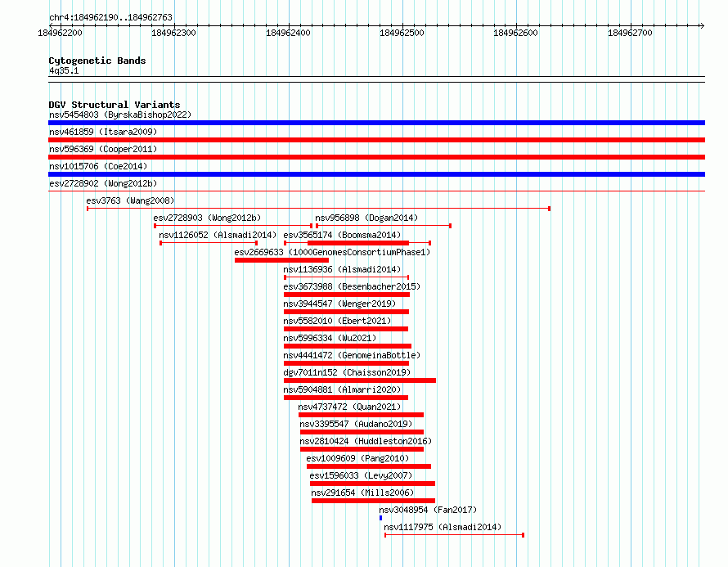Click the 184962200 ruler tick label

click(60, 33)
